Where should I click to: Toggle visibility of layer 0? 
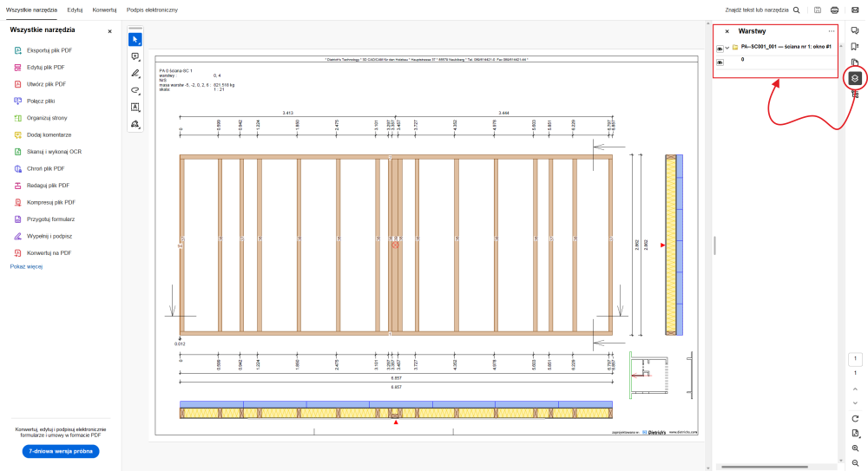(720, 62)
